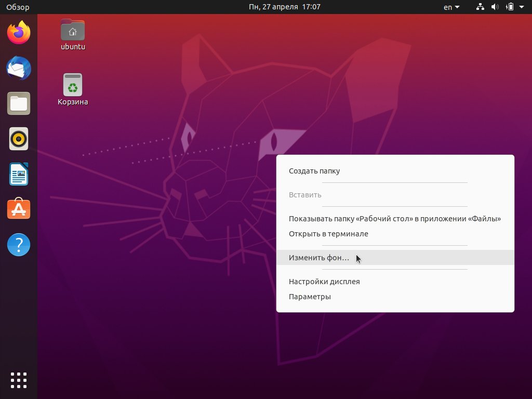The height and width of the screenshot is (399, 532).
Task: Choose 'Открыть в терминале' from the menu
Action: [x=328, y=233]
